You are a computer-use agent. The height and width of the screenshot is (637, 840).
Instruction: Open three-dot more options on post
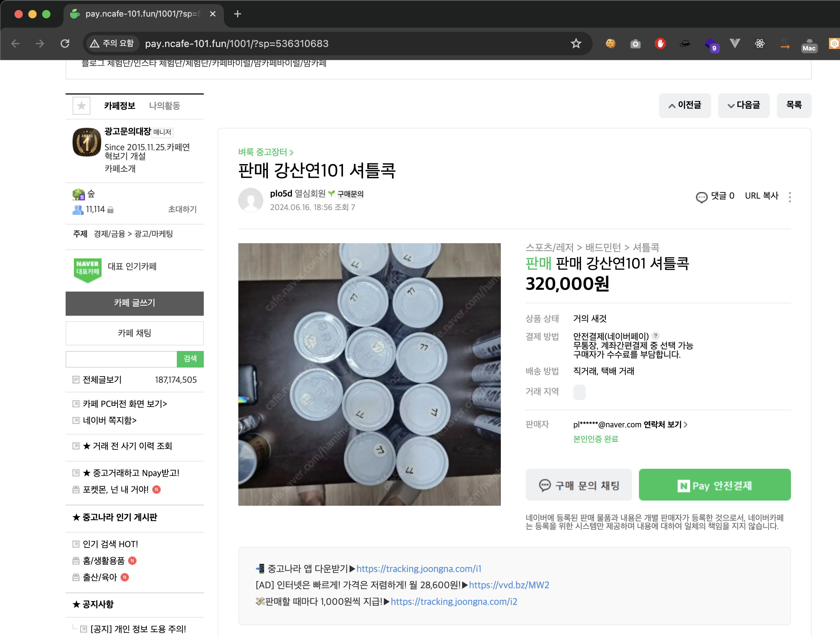coord(790,197)
